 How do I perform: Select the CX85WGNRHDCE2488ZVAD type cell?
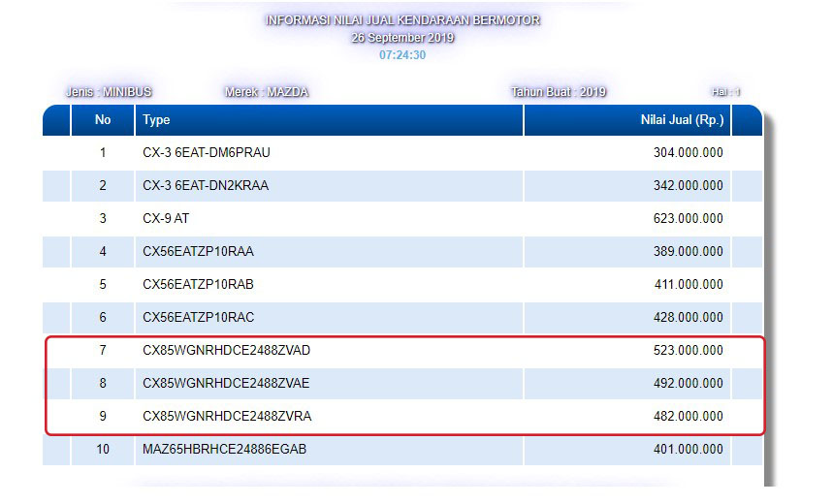click(227, 351)
